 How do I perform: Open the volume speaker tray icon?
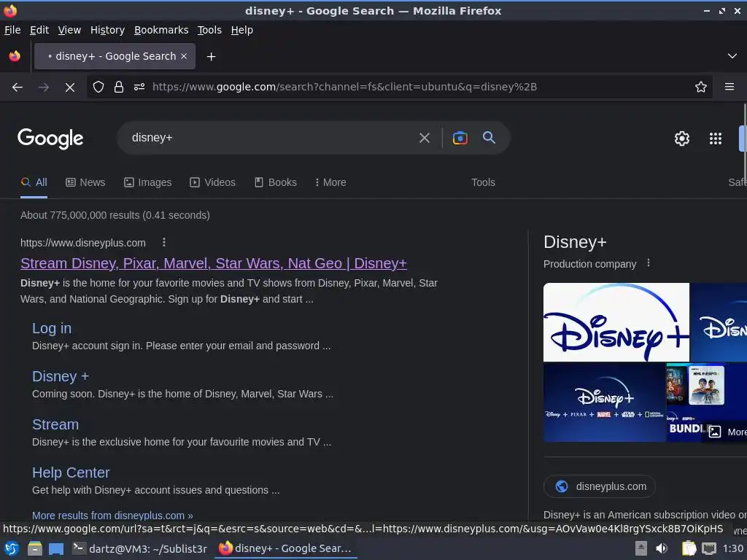point(661,548)
